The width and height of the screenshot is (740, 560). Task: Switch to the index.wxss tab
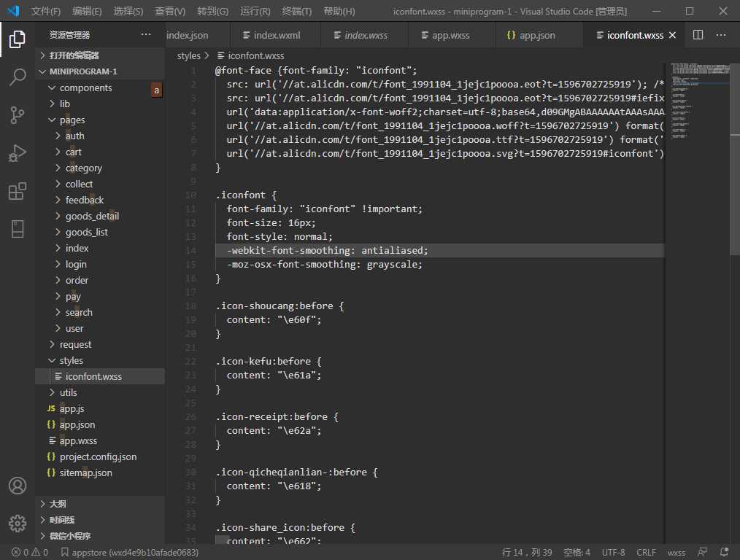[364, 35]
